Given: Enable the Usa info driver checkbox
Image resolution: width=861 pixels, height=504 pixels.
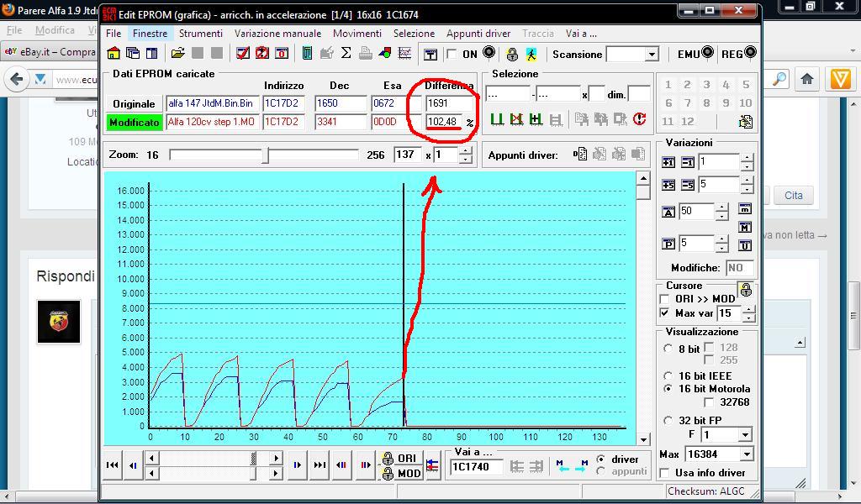Looking at the screenshot, I should [664, 473].
